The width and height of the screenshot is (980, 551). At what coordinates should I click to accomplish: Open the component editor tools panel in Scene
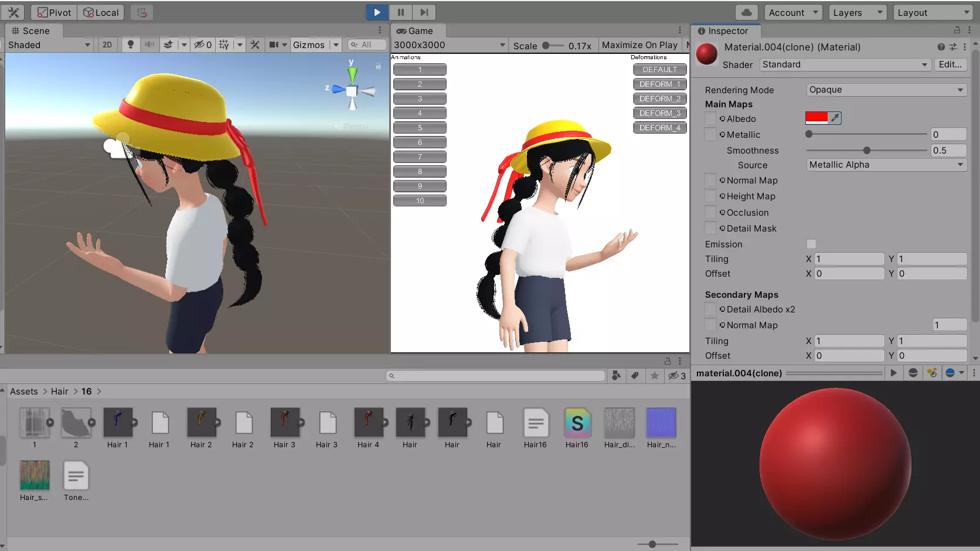coord(255,45)
